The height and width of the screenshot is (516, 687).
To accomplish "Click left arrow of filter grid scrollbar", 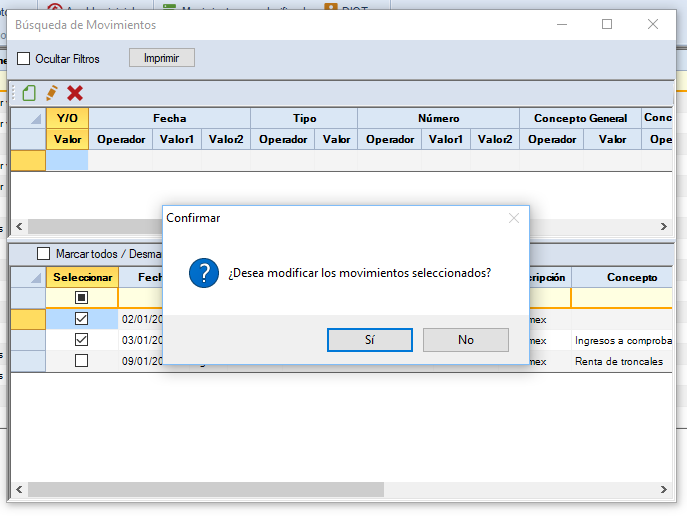I will (19, 226).
